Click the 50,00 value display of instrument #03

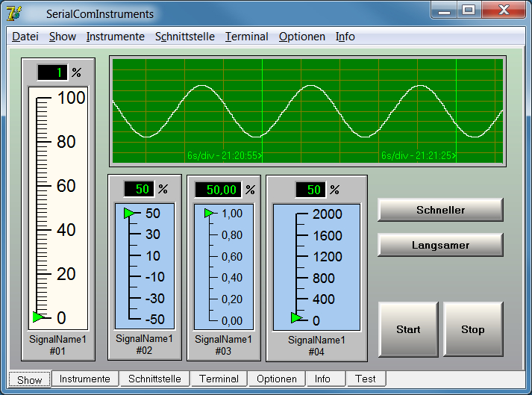coord(218,190)
